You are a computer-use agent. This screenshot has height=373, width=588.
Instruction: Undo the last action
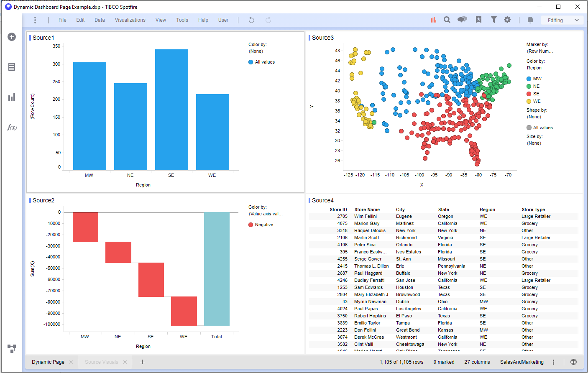[x=251, y=20]
